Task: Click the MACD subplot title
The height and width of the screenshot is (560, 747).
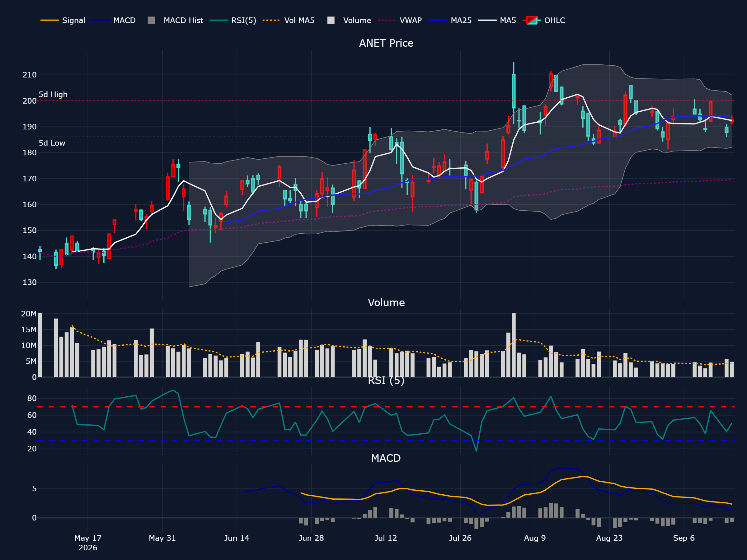Action: click(x=386, y=458)
